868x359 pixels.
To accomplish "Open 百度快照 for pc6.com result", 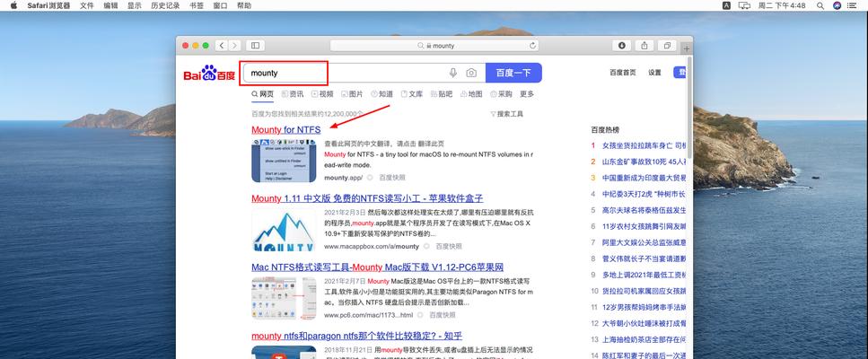I will (x=443, y=315).
